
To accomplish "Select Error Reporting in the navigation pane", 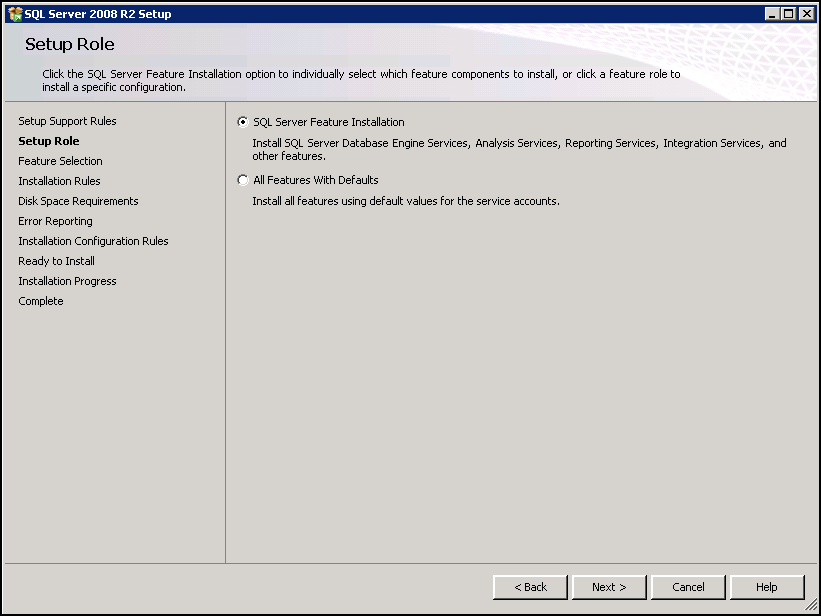I will (55, 221).
